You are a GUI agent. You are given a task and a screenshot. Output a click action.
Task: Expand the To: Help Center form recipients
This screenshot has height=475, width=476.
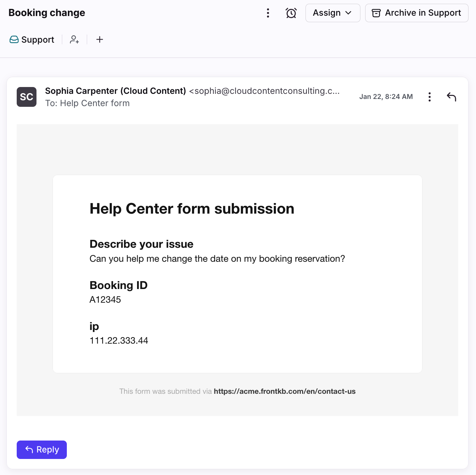pyautogui.click(x=87, y=103)
